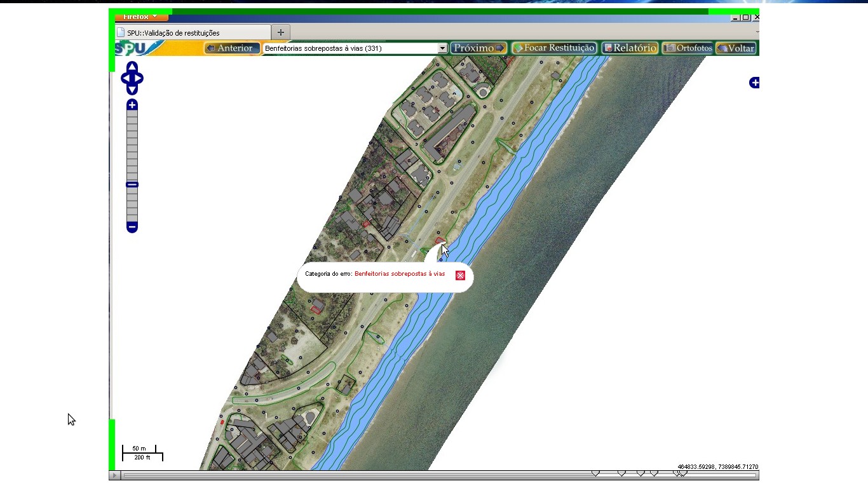The height and width of the screenshot is (488, 868).
Task: Close the error category popup
Action: click(461, 275)
